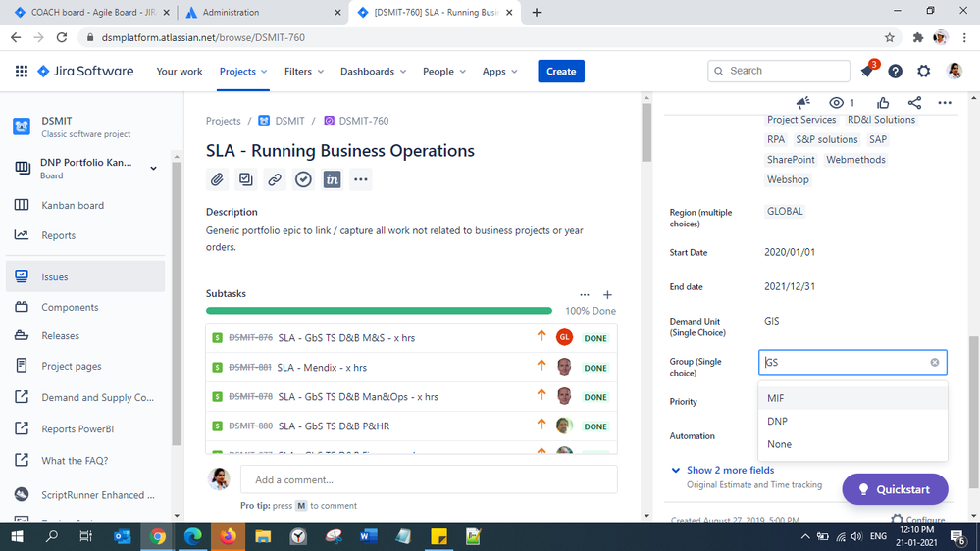
Task: Click the create subtask icon under title
Action: click(245, 179)
